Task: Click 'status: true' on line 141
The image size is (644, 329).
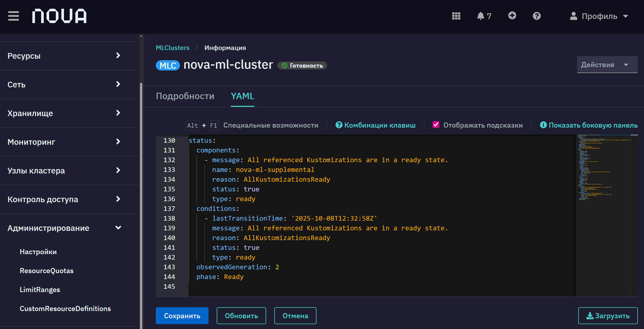Action: 236,248
